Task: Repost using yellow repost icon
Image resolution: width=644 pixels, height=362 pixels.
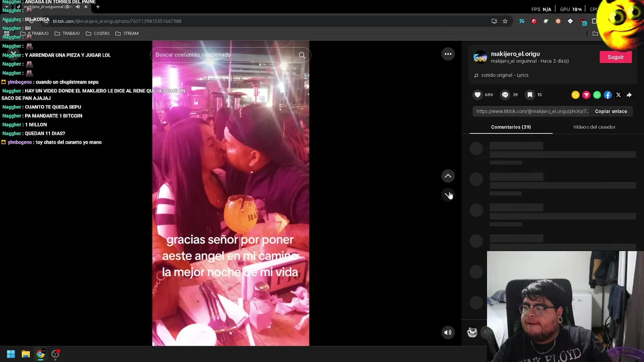Action: 576,95
